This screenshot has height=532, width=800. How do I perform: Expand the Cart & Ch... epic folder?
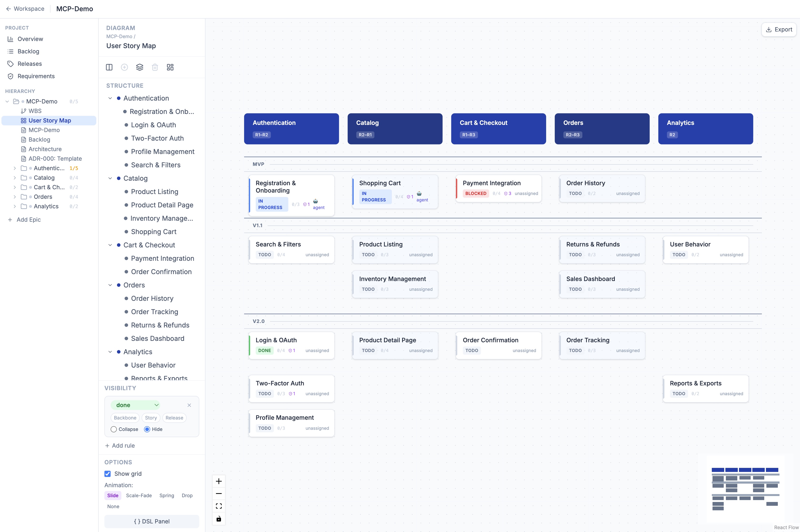15,187
